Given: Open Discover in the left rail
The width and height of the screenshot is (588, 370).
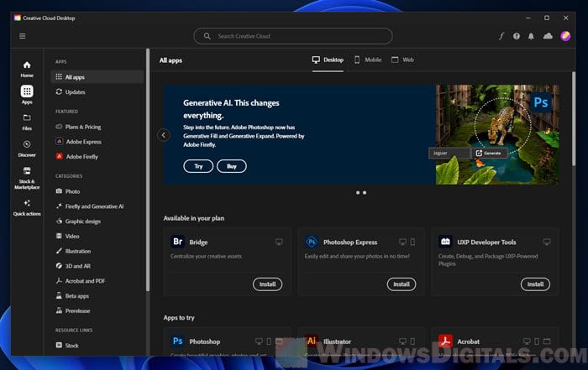Looking at the screenshot, I should pos(27,149).
